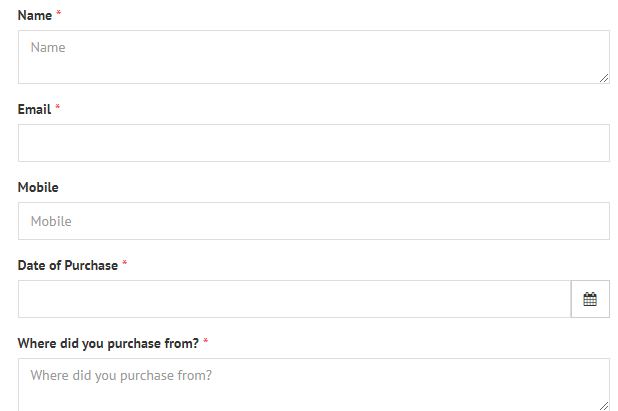Grab the Name box resize handle

click(x=604, y=78)
